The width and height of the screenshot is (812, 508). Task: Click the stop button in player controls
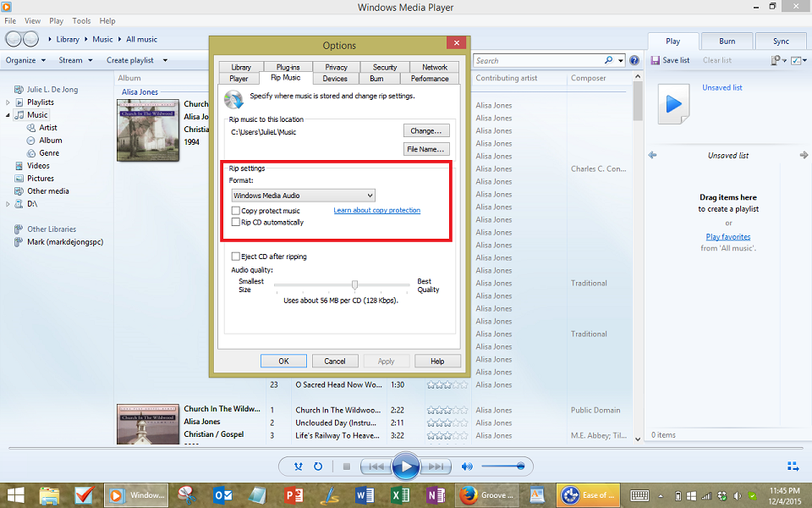[347, 467]
